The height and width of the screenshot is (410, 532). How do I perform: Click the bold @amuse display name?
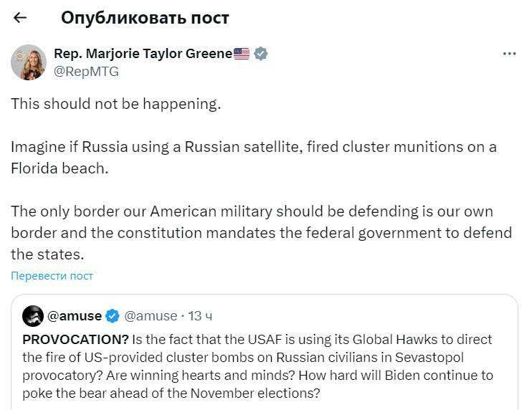pos(75,315)
